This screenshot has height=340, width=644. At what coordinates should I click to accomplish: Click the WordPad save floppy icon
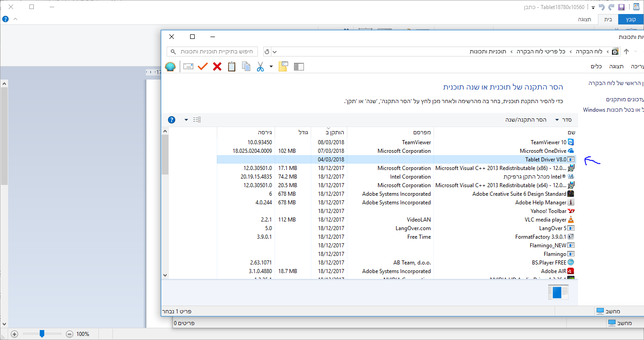tap(621, 7)
